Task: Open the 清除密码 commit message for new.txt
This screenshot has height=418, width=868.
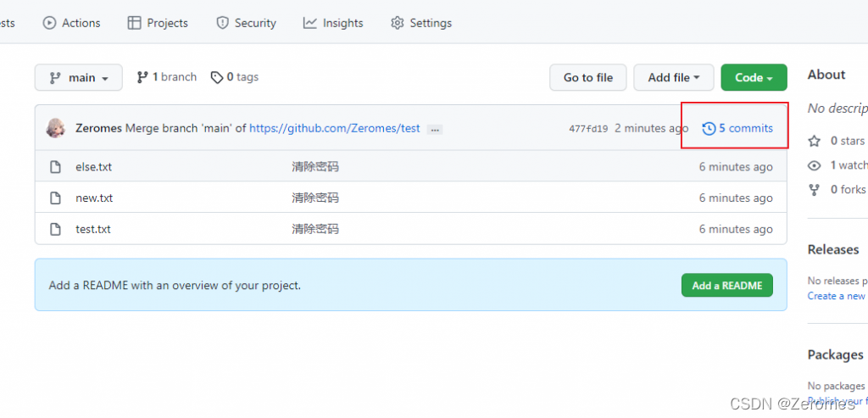Action: click(x=315, y=198)
